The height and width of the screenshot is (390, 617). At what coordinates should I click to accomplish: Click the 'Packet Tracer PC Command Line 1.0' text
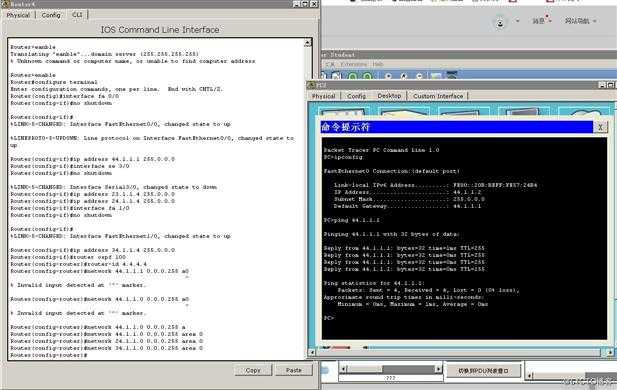pyautogui.click(x=381, y=150)
